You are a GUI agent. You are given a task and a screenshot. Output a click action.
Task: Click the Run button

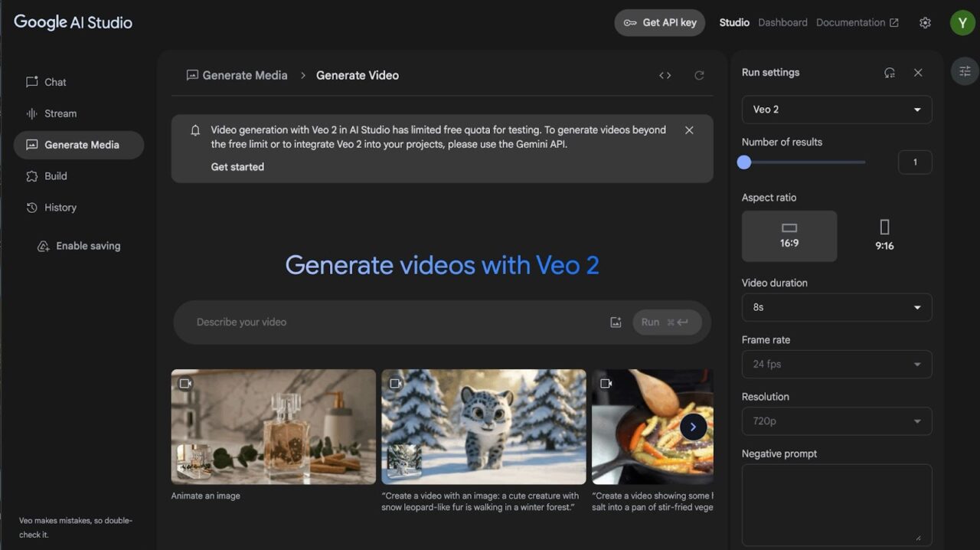665,322
